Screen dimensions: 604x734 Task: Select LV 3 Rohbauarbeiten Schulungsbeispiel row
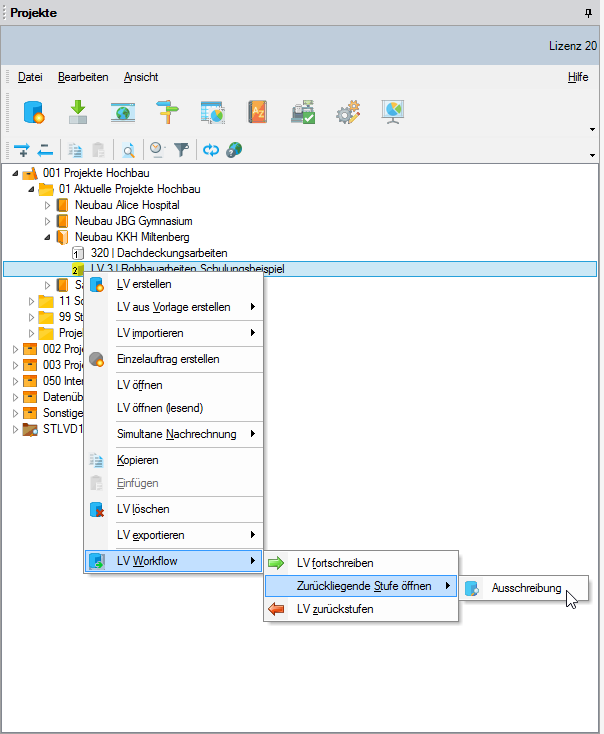300,269
